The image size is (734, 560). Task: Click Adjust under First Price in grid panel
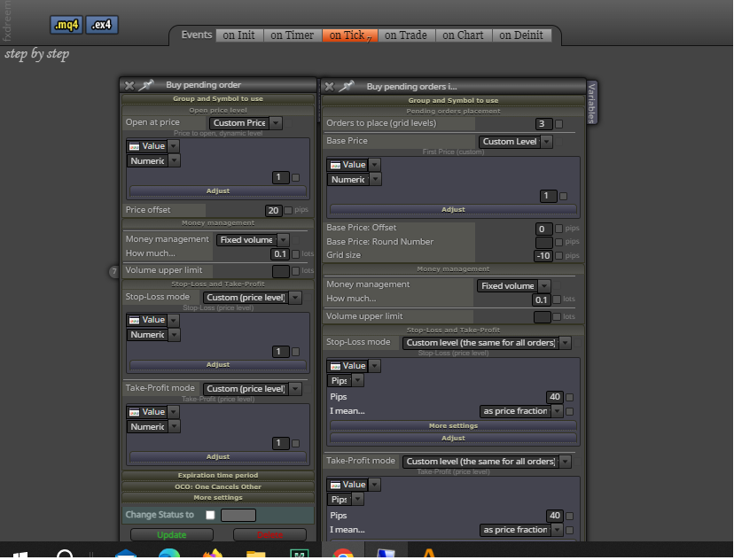[453, 210]
